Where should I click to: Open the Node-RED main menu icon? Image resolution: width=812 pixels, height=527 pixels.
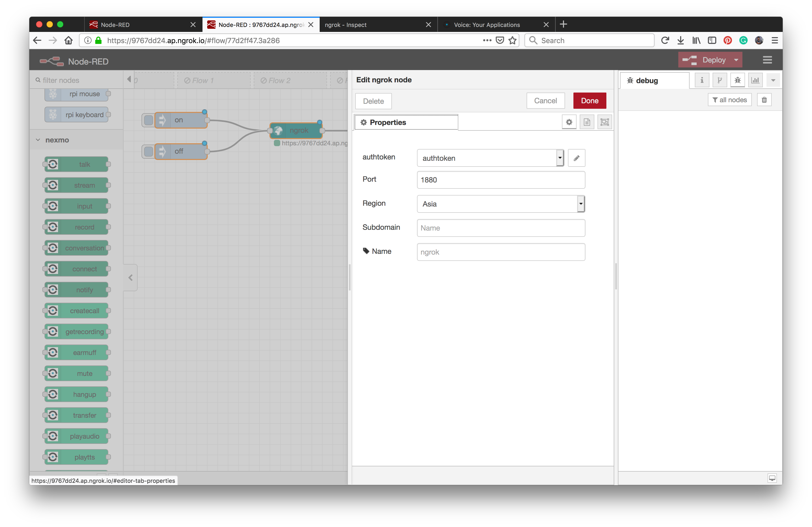(767, 60)
